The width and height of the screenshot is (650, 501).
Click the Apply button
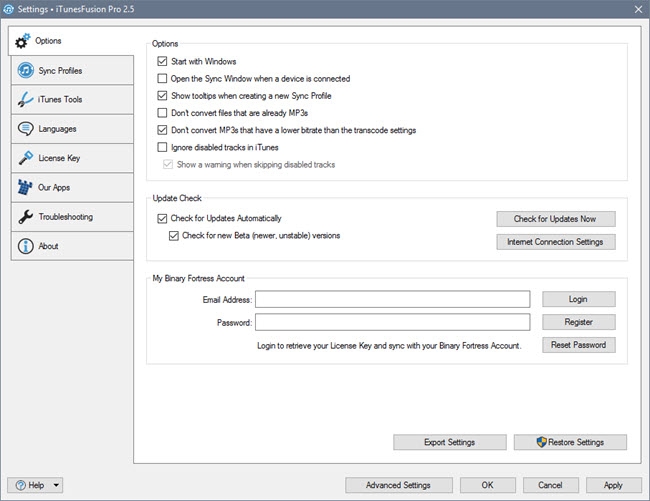pos(614,485)
